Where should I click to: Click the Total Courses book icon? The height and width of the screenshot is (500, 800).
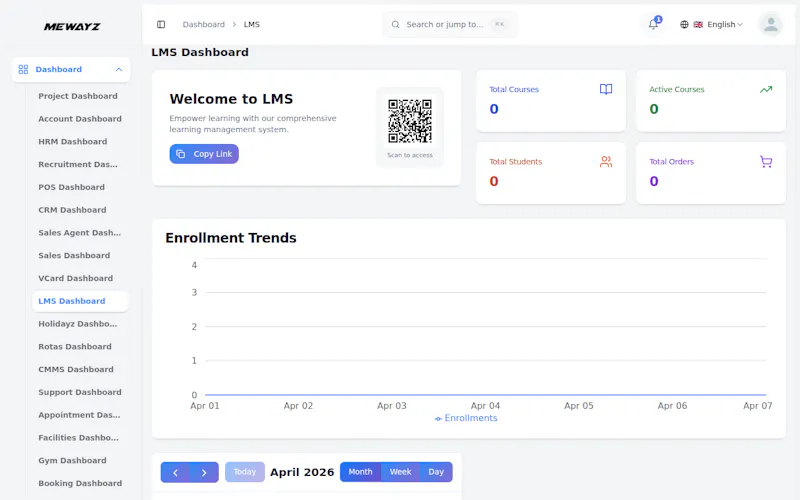[x=606, y=89]
